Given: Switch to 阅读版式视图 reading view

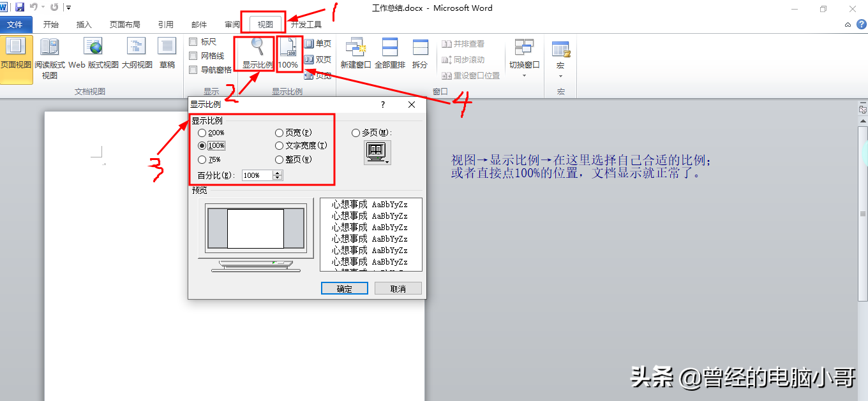Looking at the screenshot, I should [50, 59].
